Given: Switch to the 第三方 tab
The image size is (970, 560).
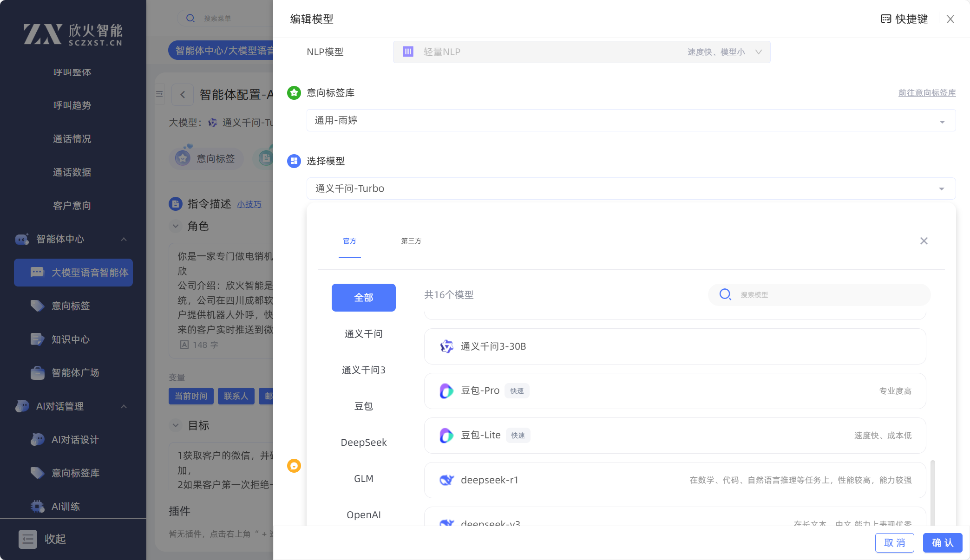Looking at the screenshot, I should pos(411,241).
